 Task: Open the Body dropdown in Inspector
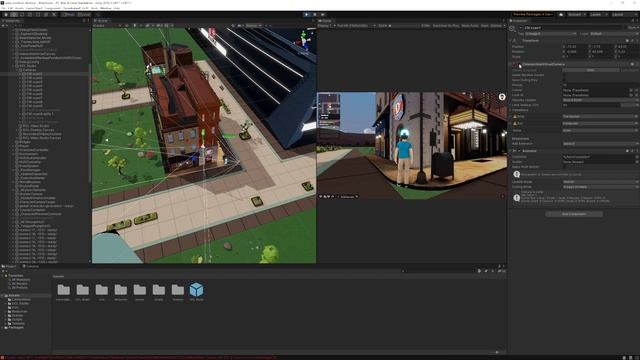[600, 116]
